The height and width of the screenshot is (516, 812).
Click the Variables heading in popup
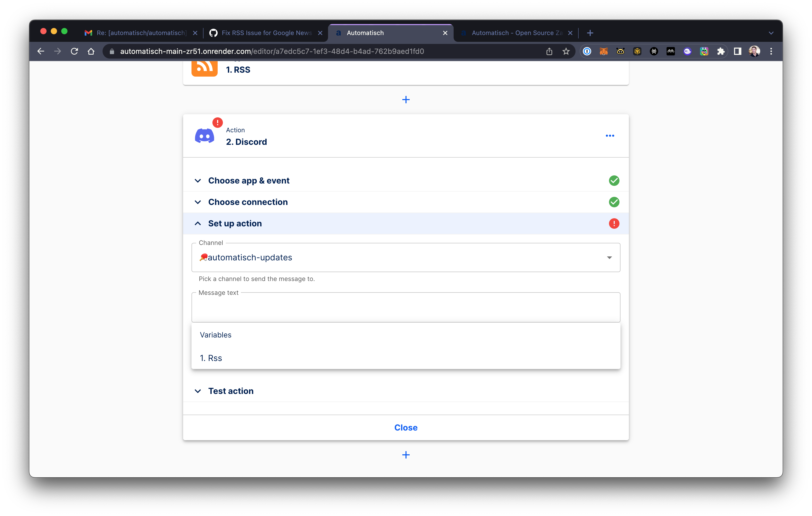(216, 335)
